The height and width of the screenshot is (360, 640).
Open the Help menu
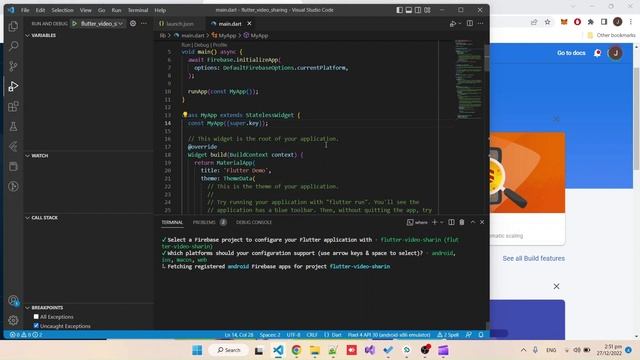tap(160, 10)
